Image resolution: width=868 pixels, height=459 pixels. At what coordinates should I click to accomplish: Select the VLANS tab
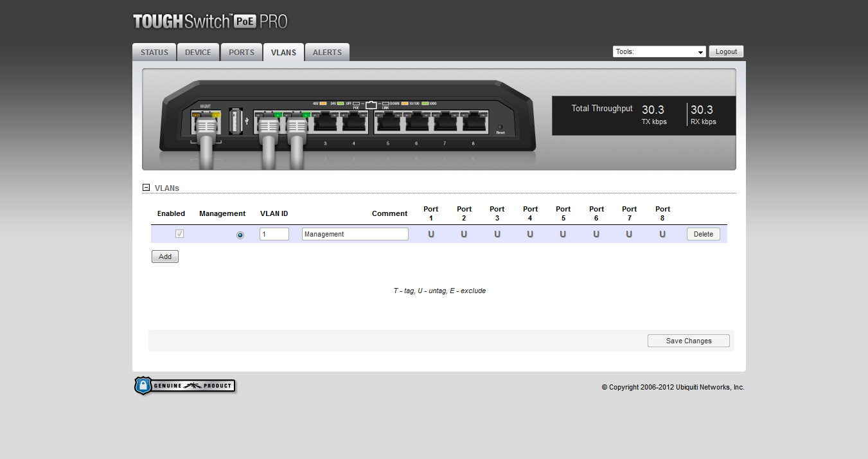pyautogui.click(x=283, y=53)
